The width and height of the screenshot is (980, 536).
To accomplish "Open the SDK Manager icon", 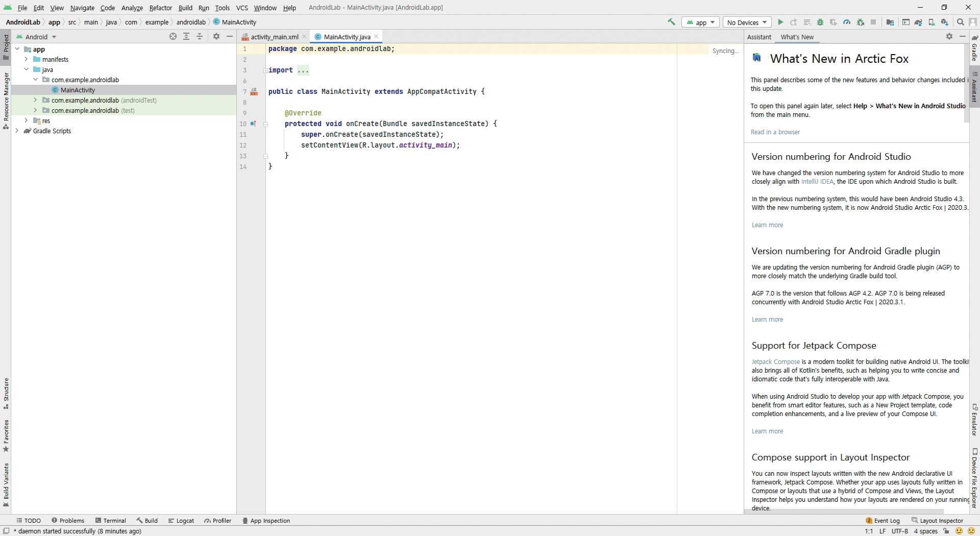I will 945,22.
